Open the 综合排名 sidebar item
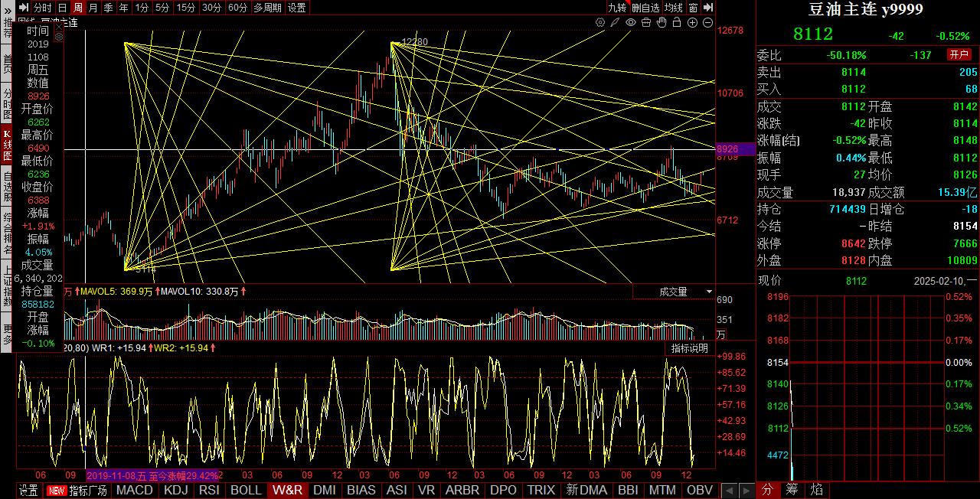 click(7, 233)
